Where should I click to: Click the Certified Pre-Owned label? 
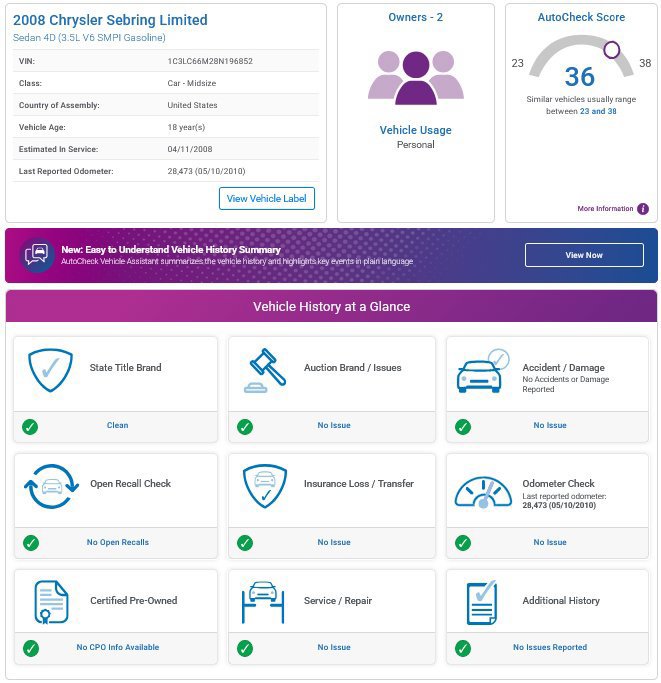(133, 601)
